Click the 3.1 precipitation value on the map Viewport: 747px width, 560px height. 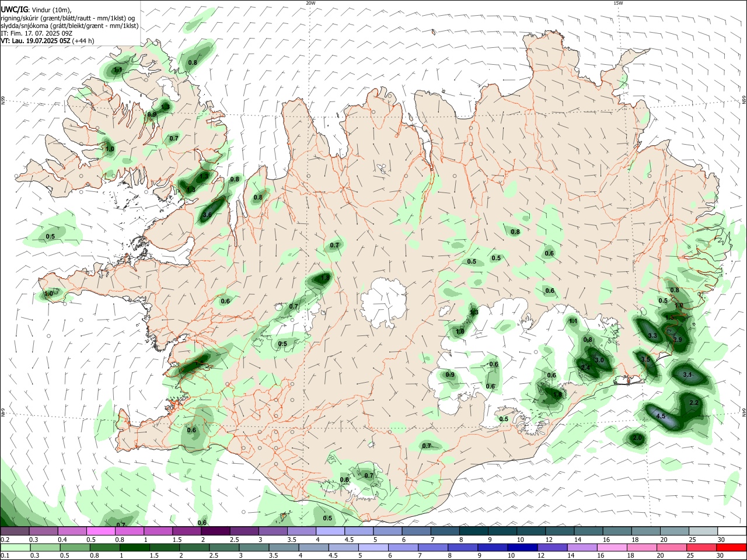point(687,374)
